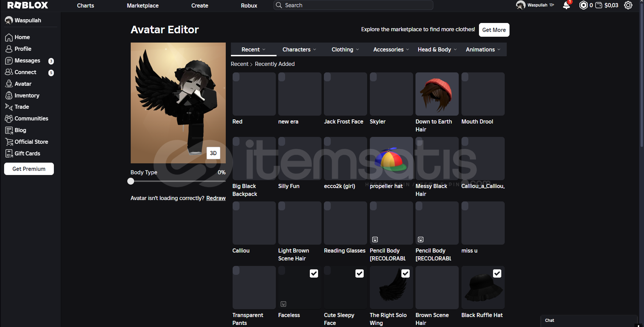Select the propeller hat item
This screenshot has width=644, height=327.
391,159
